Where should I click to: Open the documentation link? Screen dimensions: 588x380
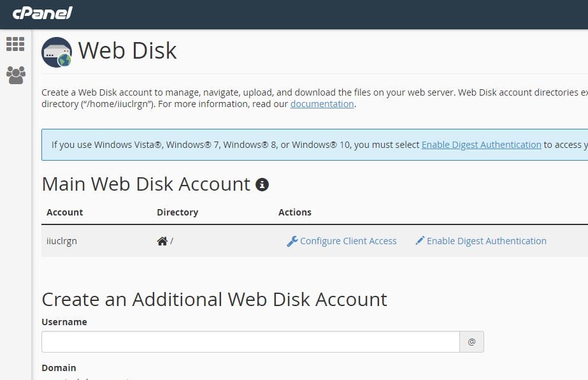322,104
